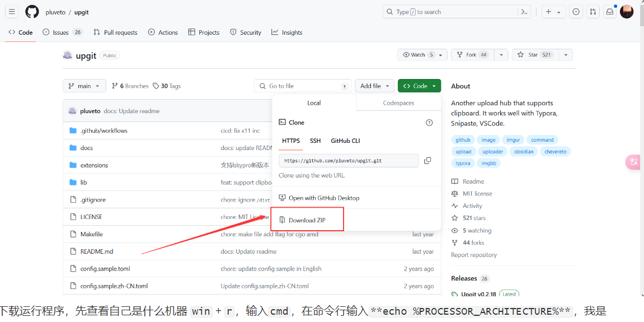Choose the GitHub CLI clone option
Screen dimensions: 644x322
(345, 141)
